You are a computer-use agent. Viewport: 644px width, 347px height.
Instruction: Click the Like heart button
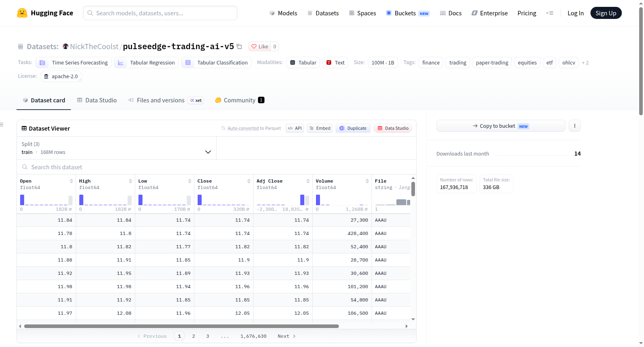click(259, 46)
